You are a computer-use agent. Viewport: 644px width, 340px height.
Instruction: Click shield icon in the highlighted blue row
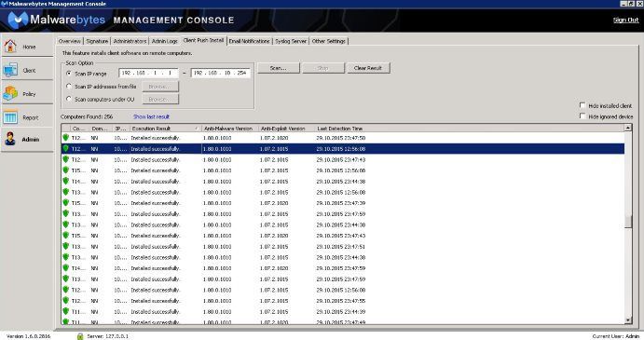click(66, 148)
